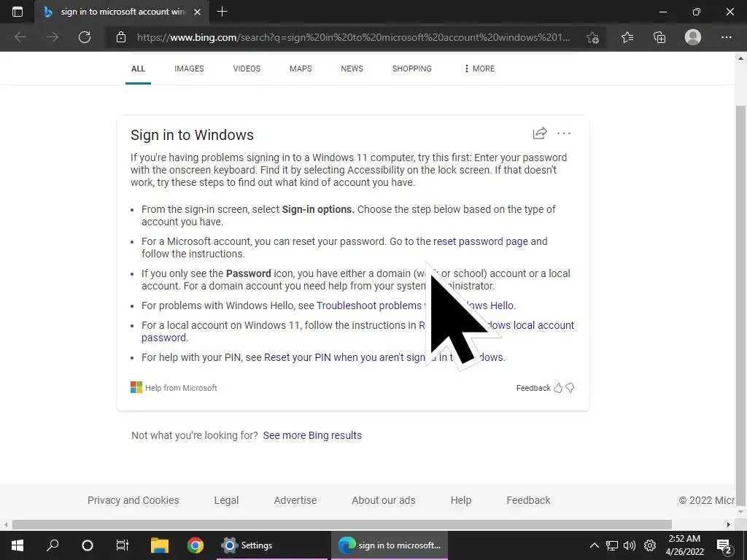Screen dimensions: 747x560
Task: Share the Sign in to Windows answer
Action: 540,133
